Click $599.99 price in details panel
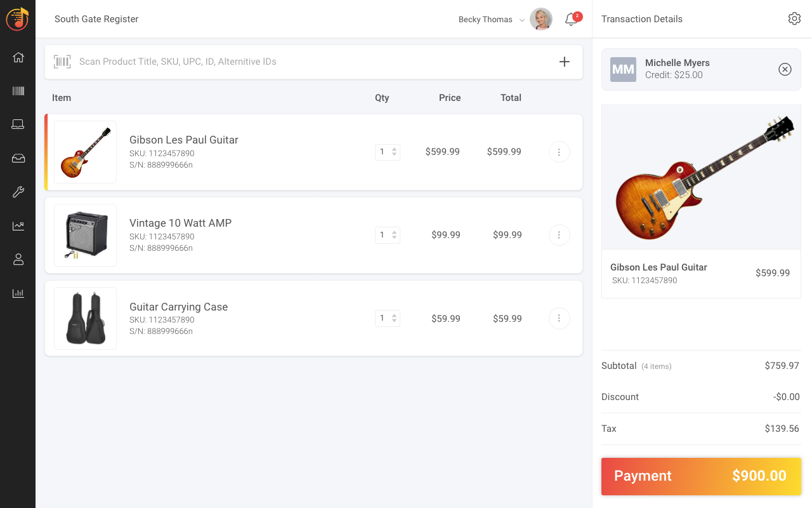This screenshot has height=508, width=812. [773, 273]
